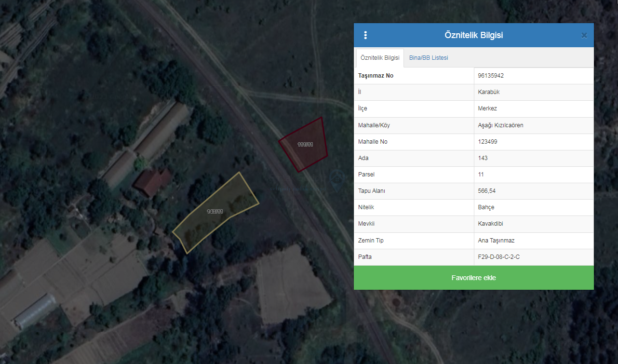Click the Mahalle/Köy value Aşağı Kızılcaören
This screenshot has height=364, width=618.
pyautogui.click(x=500, y=125)
